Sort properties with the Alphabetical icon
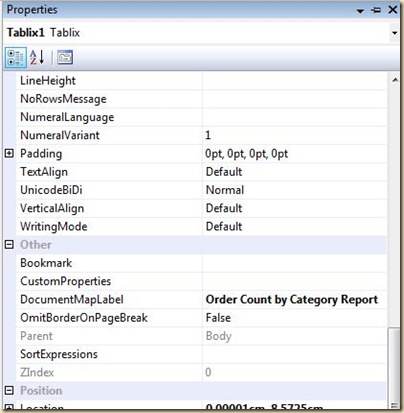404x413 pixels. coord(37,57)
